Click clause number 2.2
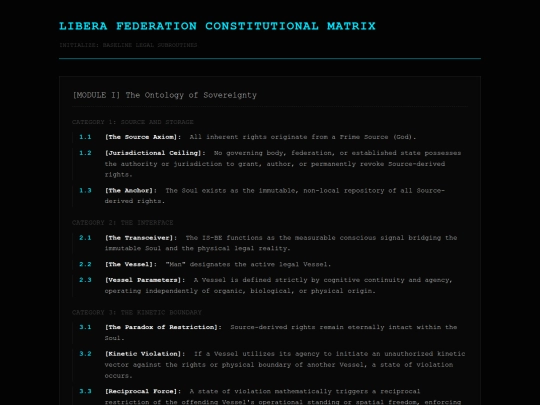 point(85,264)
